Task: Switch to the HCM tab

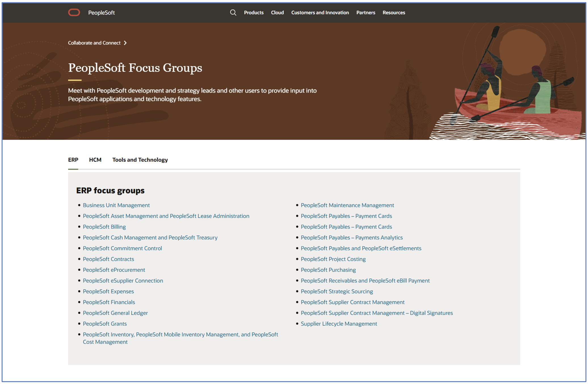Action: (x=95, y=160)
